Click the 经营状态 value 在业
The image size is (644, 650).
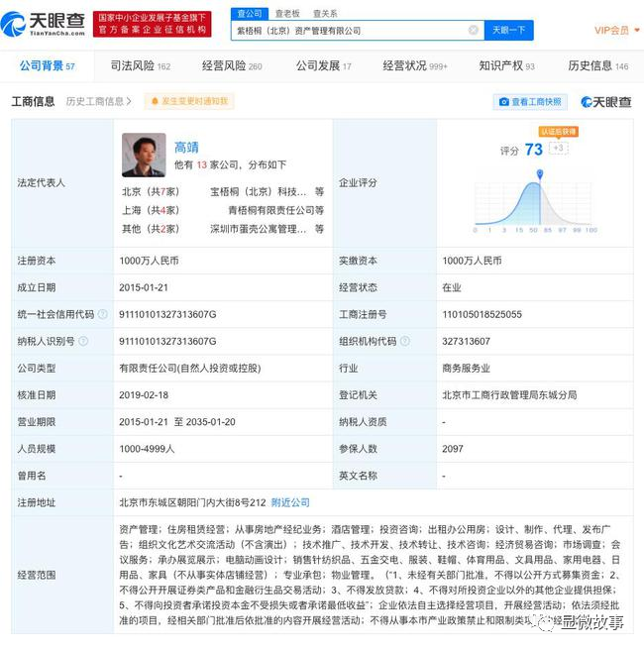(452, 287)
